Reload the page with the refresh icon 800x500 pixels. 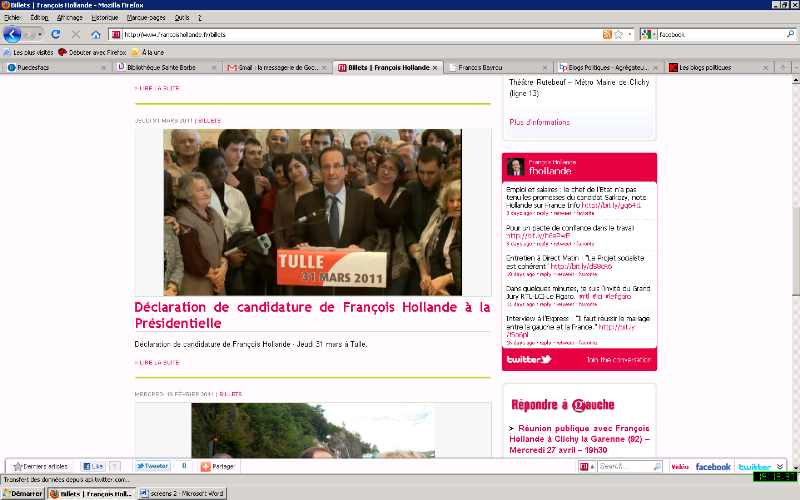56,34
